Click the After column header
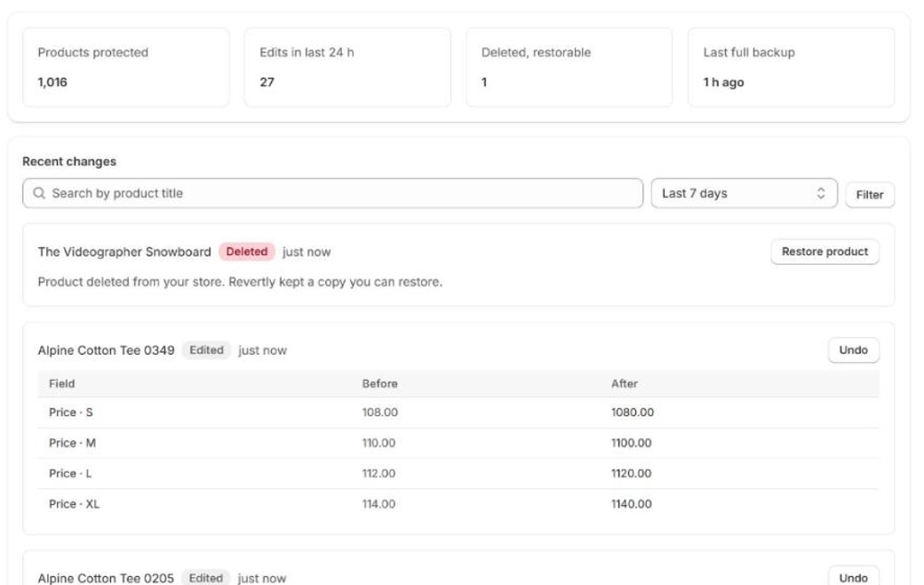The image size is (924, 585). point(624,384)
